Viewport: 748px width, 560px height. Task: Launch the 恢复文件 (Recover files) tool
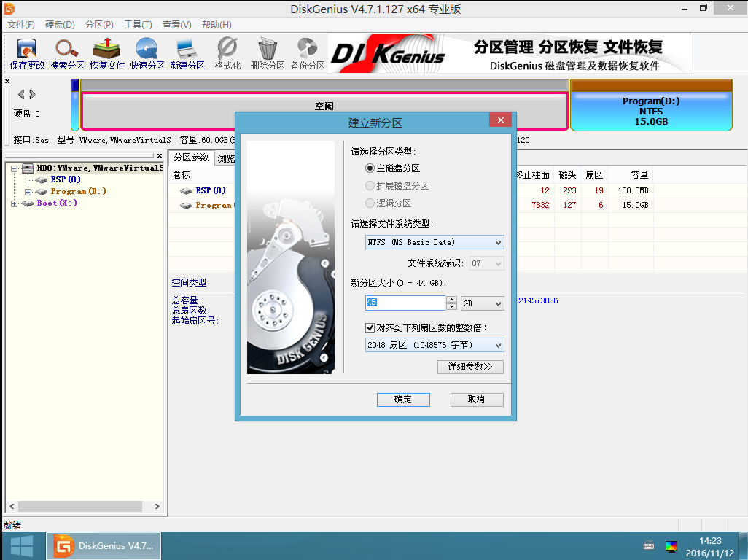[x=107, y=54]
